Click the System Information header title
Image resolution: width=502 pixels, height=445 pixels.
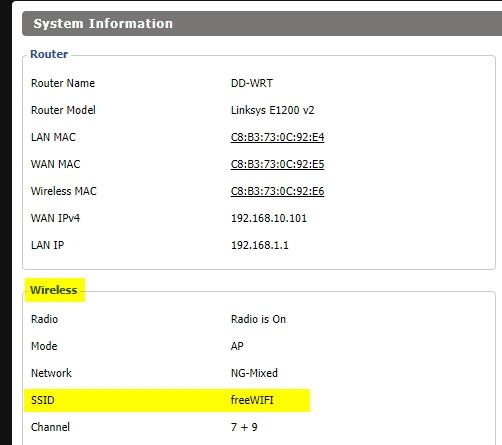tap(103, 24)
